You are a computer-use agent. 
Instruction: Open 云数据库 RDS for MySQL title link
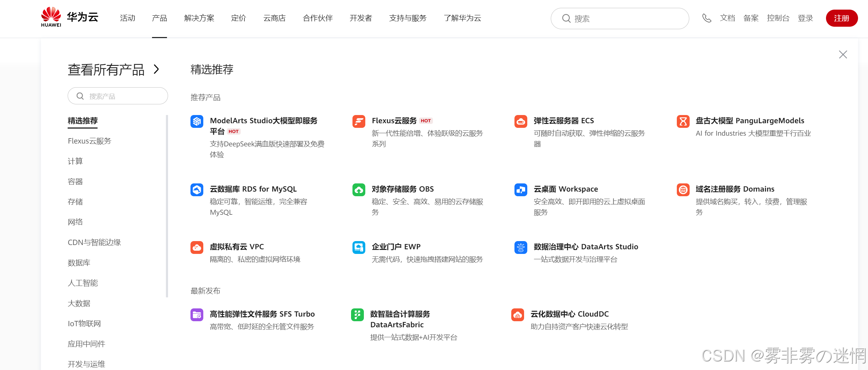pos(253,189)
